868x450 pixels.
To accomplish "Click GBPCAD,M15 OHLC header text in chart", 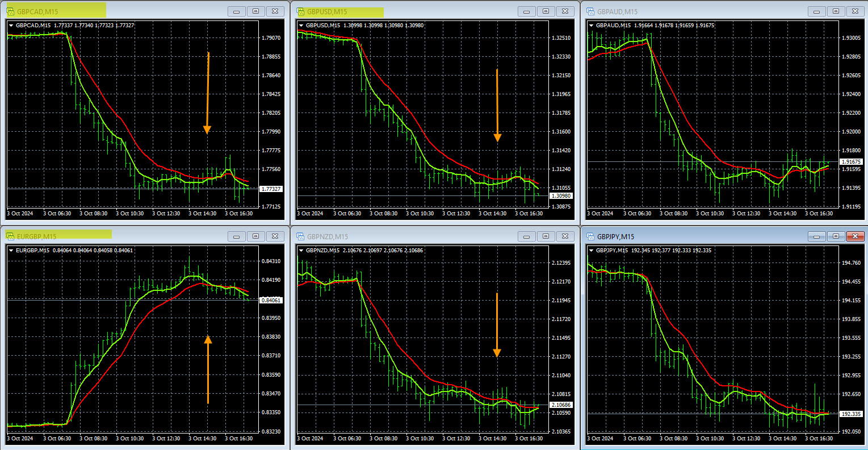I will click(75, 26).
